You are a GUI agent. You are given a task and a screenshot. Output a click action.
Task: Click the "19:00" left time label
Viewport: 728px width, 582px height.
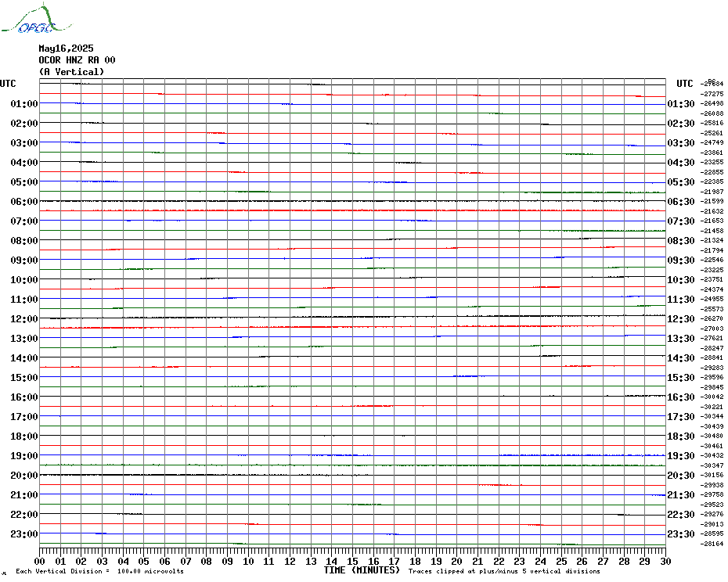tap(24, 456)
